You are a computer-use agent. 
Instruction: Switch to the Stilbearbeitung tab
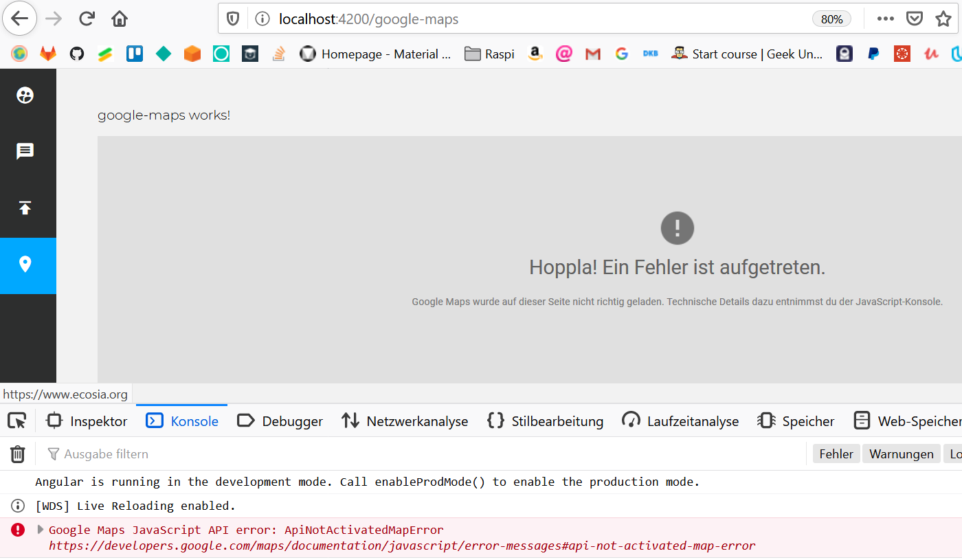point(545,421)
